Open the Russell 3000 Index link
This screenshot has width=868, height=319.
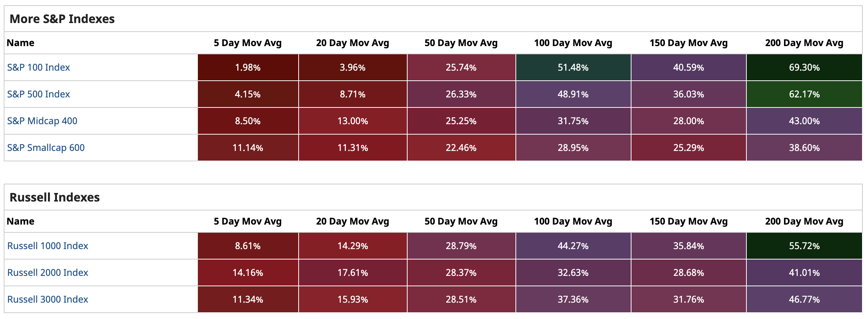click(x=48, y=299)
